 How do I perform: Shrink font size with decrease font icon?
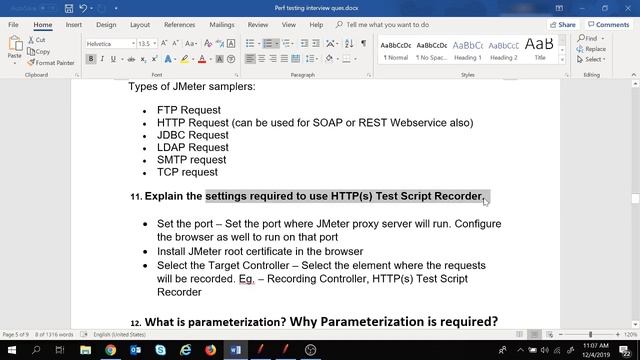point(175,44)
